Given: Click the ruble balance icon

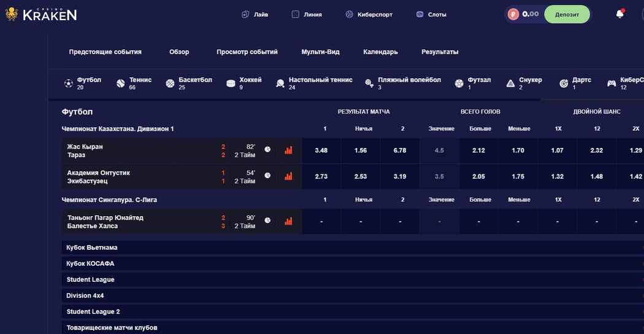Looking at the screenshot, I should point(513,14).
